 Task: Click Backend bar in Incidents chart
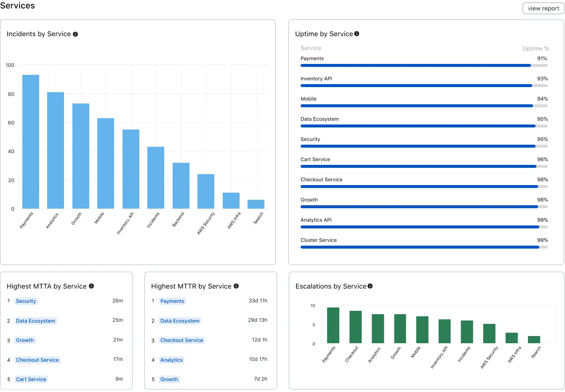[x=181, y=186]
